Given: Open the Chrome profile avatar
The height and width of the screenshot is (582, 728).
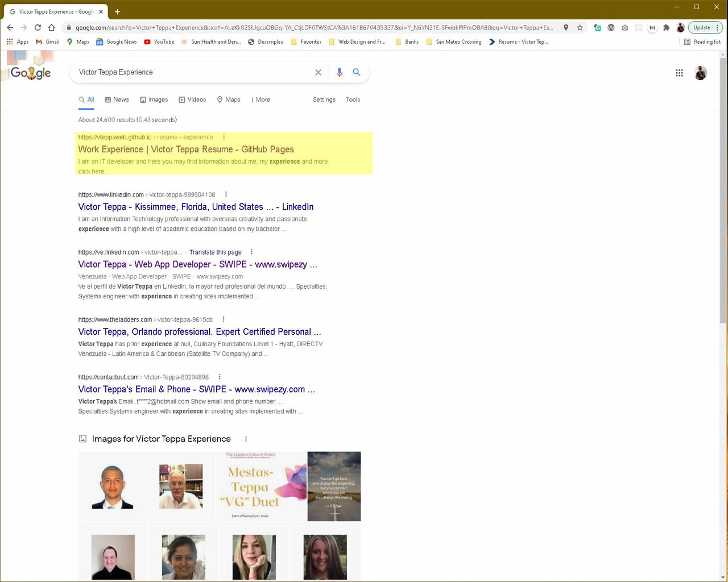Looking at the screenshot, I should coord(680,27).
